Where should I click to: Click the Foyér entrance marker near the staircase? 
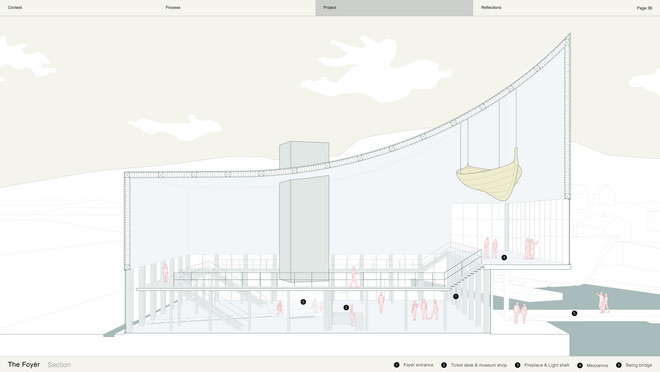(x=455, y=297)
